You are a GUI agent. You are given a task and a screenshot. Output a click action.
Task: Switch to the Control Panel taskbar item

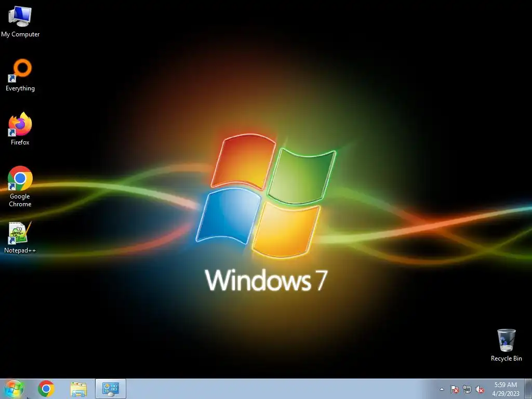click(x=111, y=389)
